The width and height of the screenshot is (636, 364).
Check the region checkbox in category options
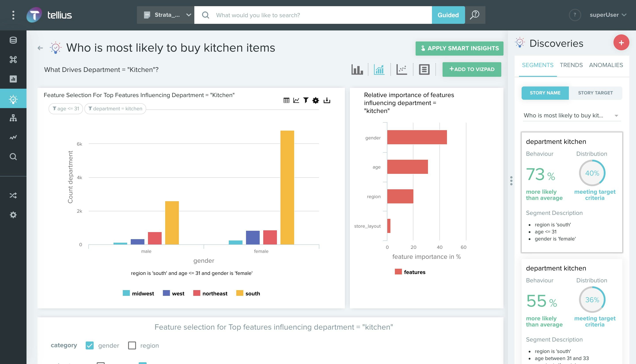[x=132, y=345]
